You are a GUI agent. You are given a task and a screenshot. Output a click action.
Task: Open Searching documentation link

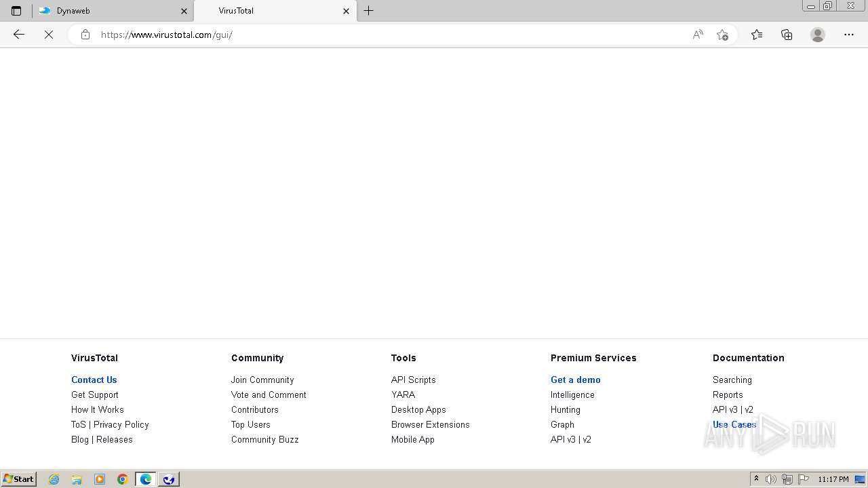[x=732, y=380]
